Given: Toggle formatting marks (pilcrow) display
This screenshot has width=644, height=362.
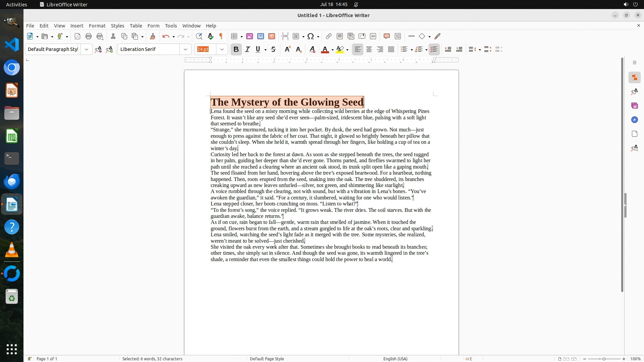Looking at the screenshot, I should 221,37.
